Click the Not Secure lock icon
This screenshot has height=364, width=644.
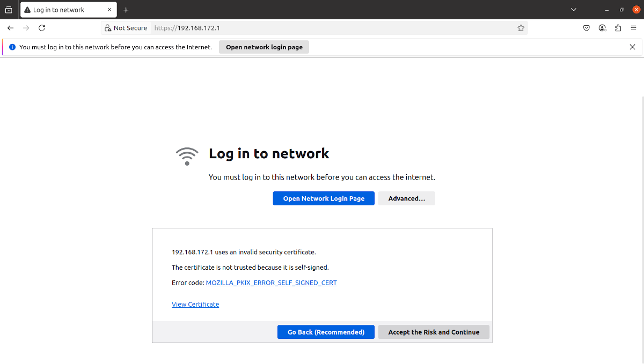108,28
